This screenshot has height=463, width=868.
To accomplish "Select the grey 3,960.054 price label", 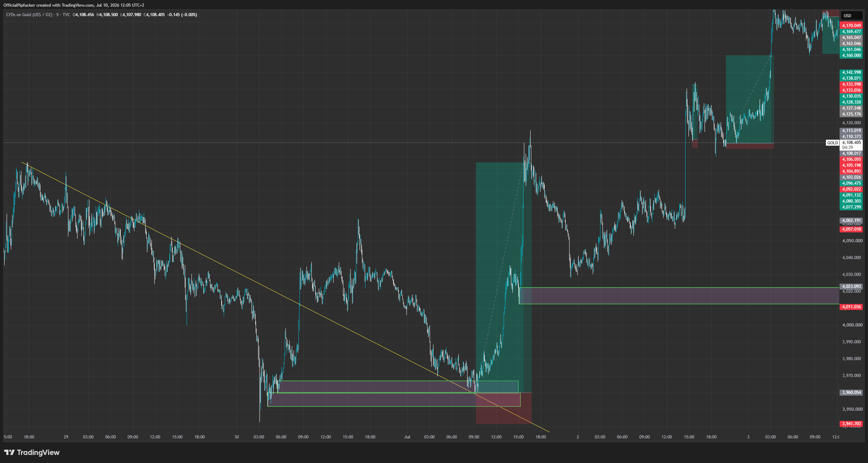I will click(x=851, y=392).
